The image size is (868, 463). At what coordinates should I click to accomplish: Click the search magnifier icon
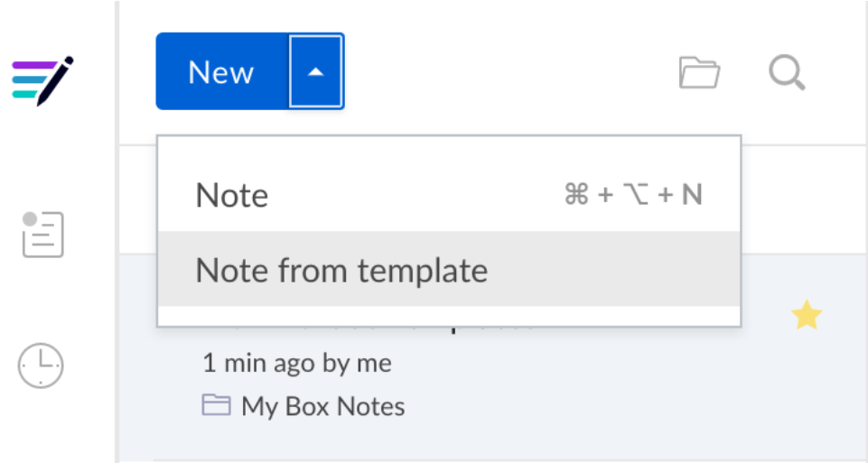787,72
